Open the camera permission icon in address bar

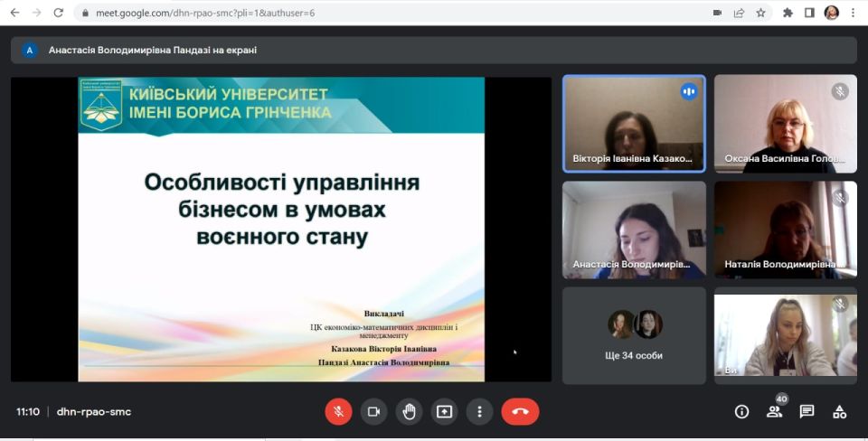coord(717,13)
